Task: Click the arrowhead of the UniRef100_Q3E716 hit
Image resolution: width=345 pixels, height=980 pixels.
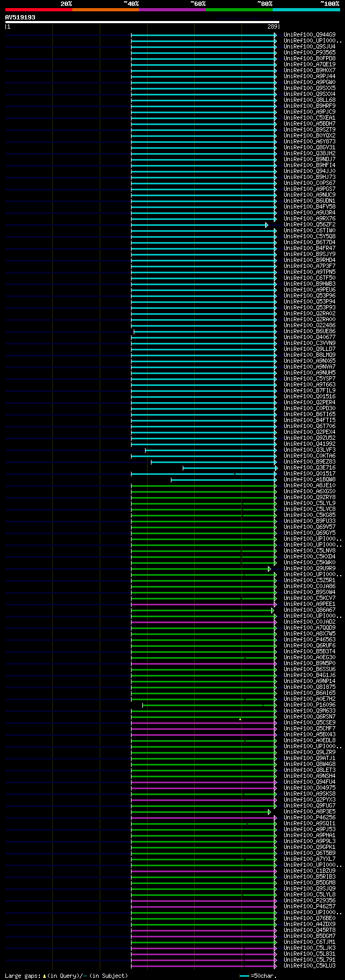Action: 276,468
